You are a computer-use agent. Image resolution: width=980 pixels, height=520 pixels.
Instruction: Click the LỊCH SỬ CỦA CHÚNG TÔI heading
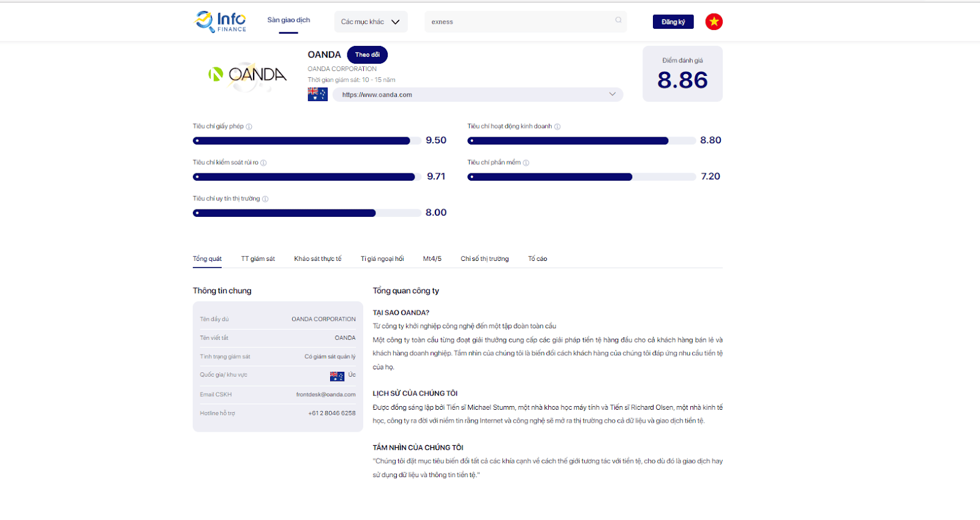pyautogui.click(x=415, y=394)
